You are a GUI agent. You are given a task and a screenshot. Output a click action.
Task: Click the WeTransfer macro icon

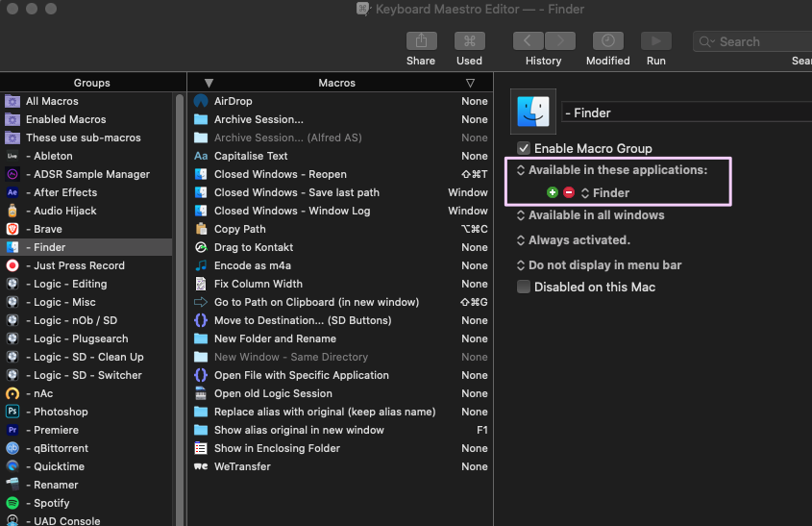click(201, 466)
